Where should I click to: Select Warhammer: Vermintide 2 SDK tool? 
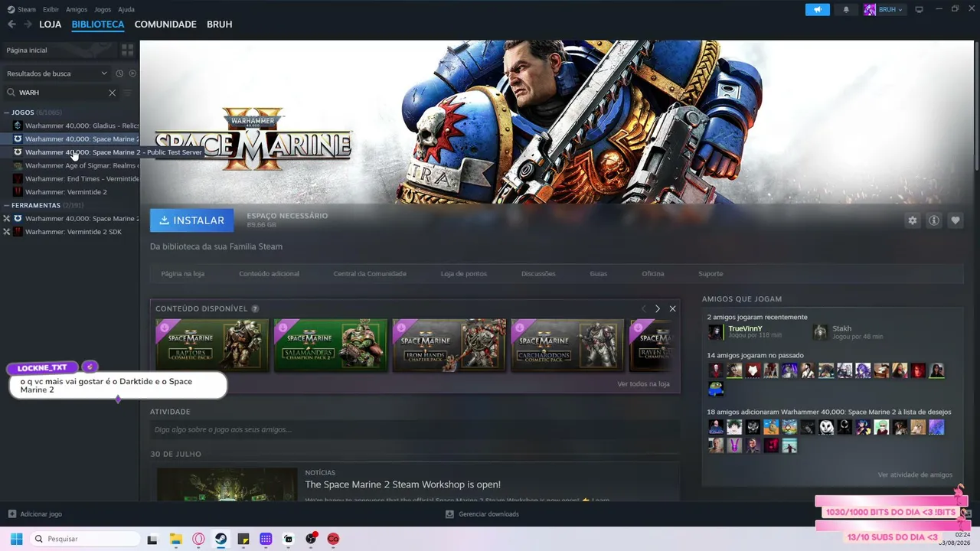pyautogui.click(x=70, y=232)
